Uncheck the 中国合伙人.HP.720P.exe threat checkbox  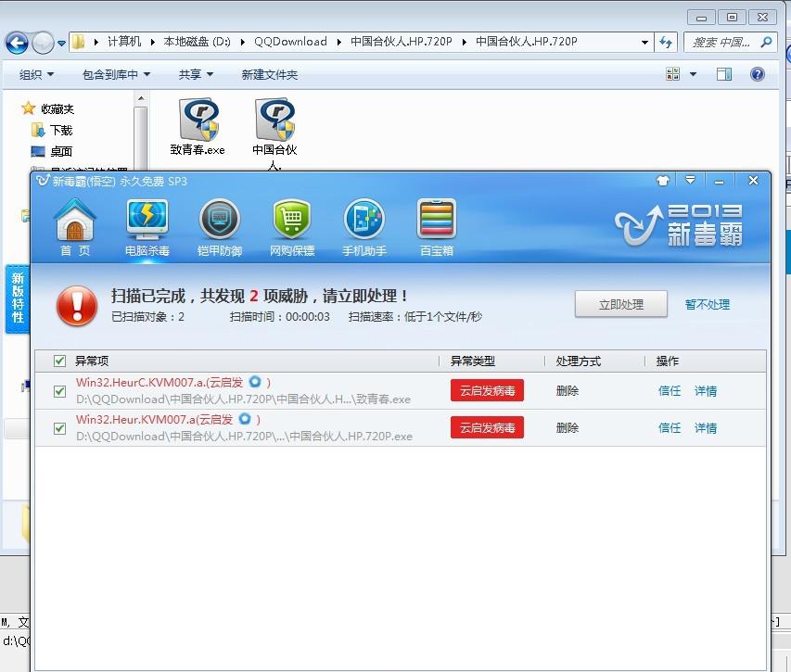[59, 428]
